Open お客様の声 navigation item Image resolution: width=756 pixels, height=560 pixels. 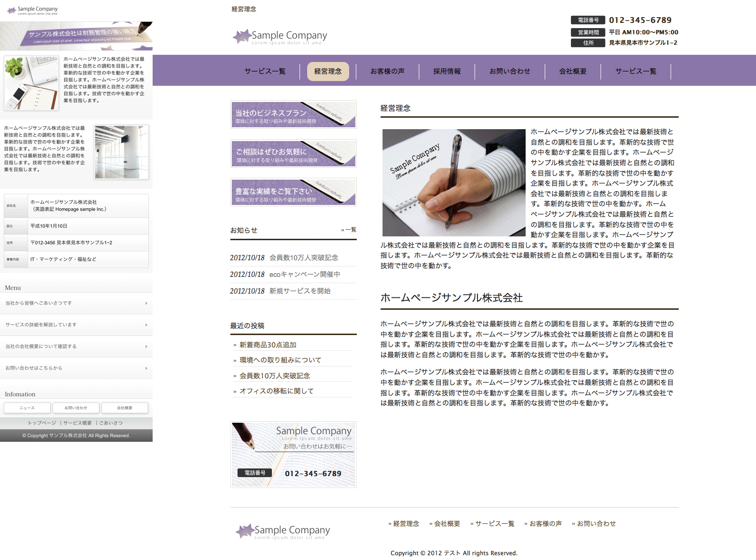tap(387, 71)
